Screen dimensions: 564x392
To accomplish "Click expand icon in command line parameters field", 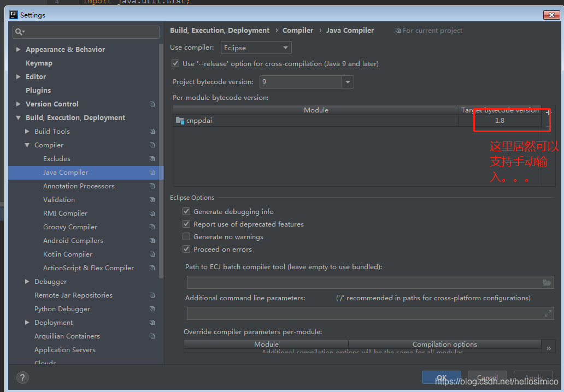I will 548,313.
